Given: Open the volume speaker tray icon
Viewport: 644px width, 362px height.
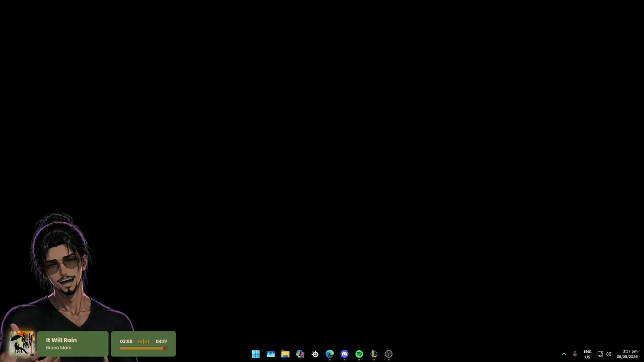Looking at the screenshot, I should (608, 354).
